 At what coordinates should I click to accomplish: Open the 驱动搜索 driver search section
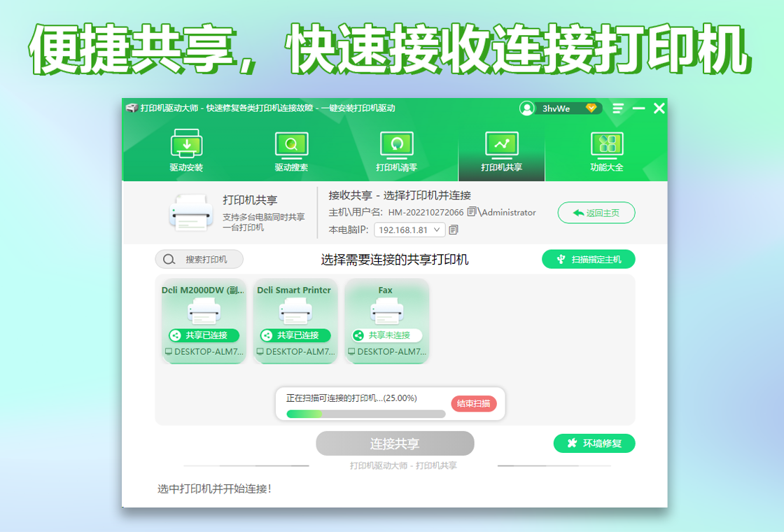(291, 151)
